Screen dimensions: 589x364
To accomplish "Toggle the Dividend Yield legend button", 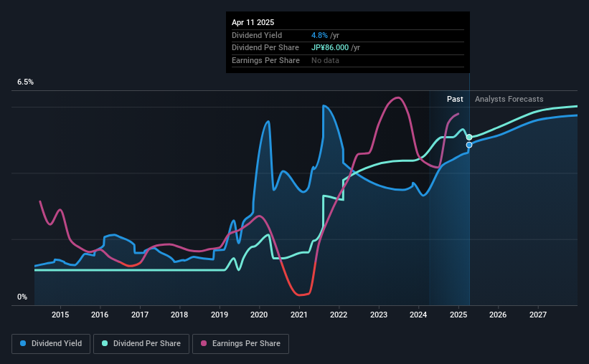I will pos(51,343).
